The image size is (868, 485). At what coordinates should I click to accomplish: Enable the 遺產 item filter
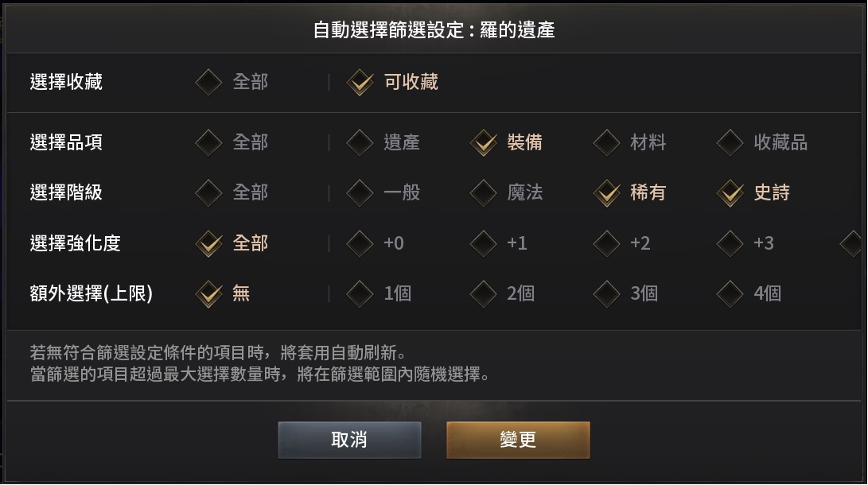click(x=360, y=143)
